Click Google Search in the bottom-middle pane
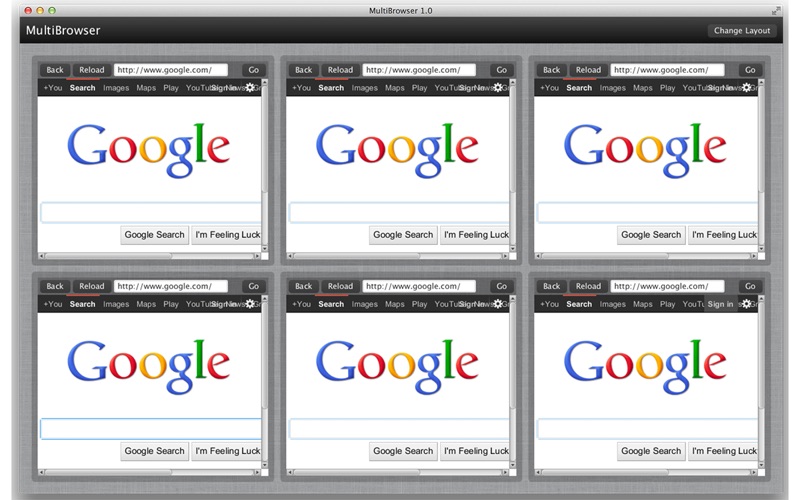This screenshot has width=800, height=500. tap(403, 451)
